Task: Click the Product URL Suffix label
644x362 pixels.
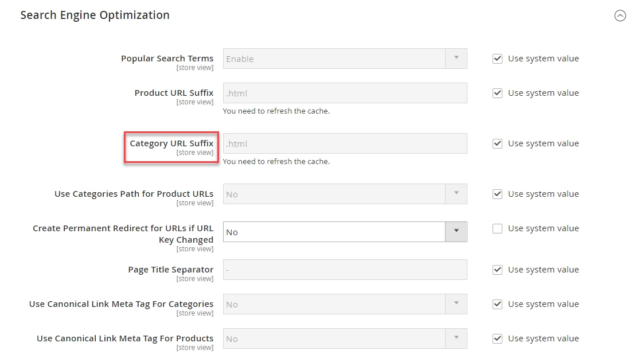Action: [174, 93]
